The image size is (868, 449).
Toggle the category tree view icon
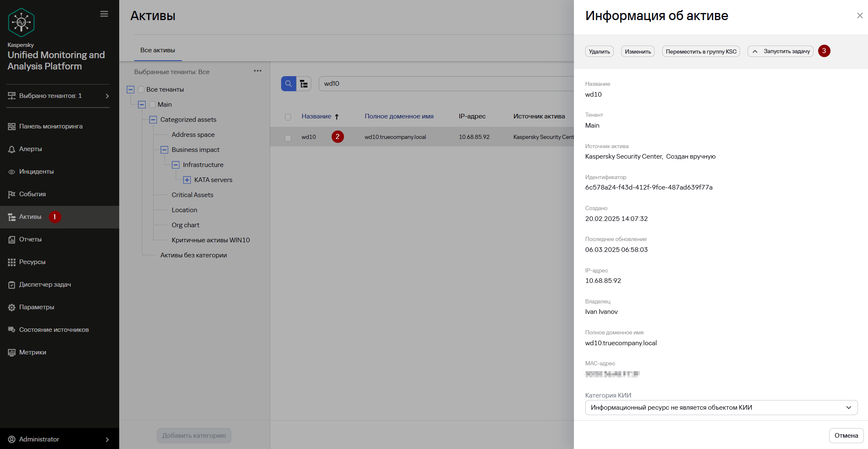pos(304,84)
